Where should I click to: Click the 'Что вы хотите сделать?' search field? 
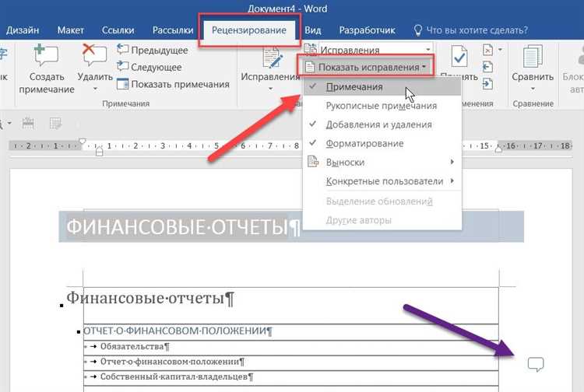coord(478,30)
